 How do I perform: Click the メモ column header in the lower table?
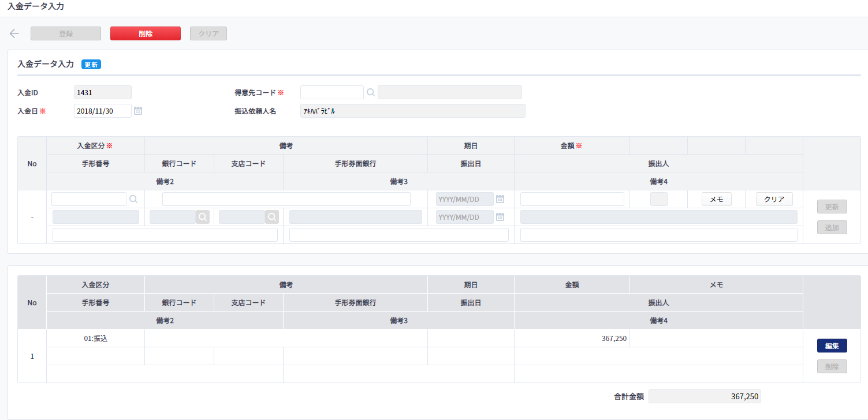coord(716,285)
